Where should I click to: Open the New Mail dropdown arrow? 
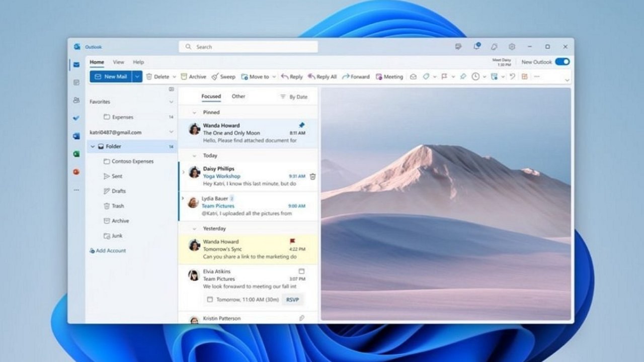pos(137,76)
